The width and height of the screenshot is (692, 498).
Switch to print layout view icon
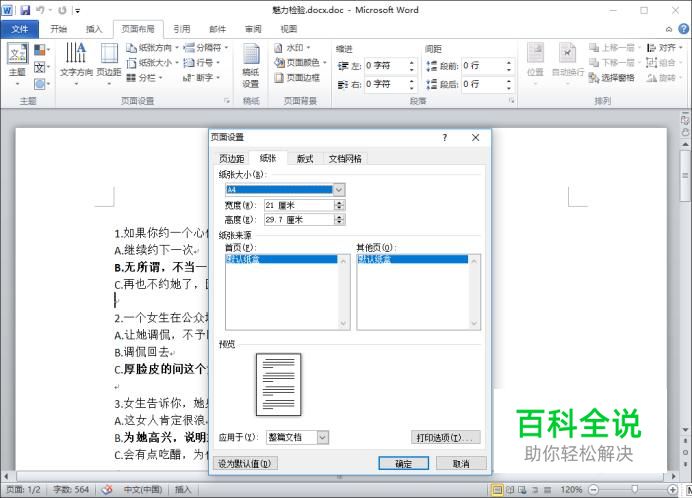click(x=497, y=490)
